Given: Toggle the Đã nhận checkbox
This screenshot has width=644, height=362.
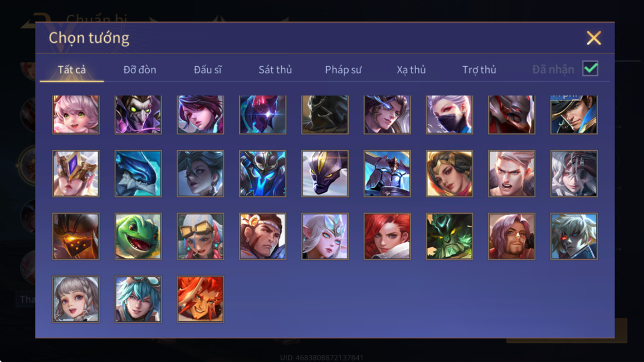Looking at the screenshot, I should click(x=590, y=69).
